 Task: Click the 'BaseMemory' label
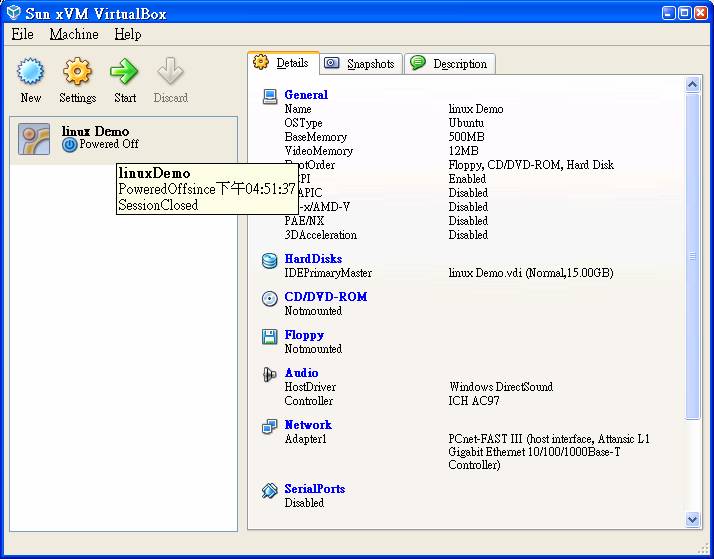316,137
